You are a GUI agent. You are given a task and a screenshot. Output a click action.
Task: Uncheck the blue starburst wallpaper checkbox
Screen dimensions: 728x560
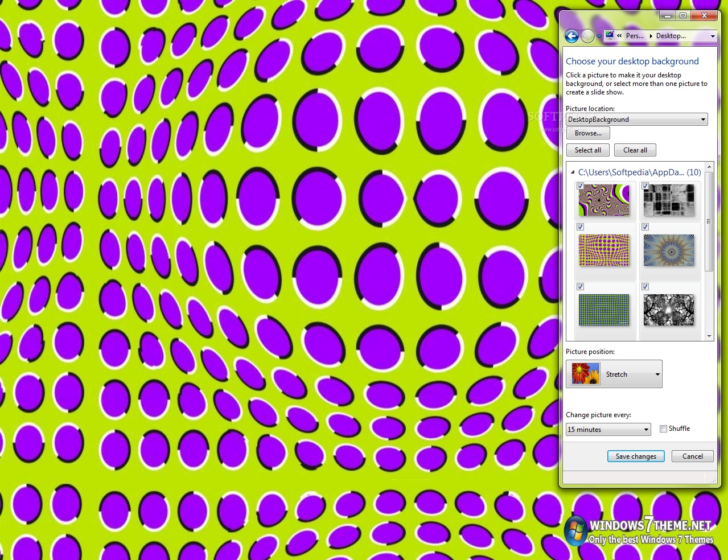click(x=645, y=227)
